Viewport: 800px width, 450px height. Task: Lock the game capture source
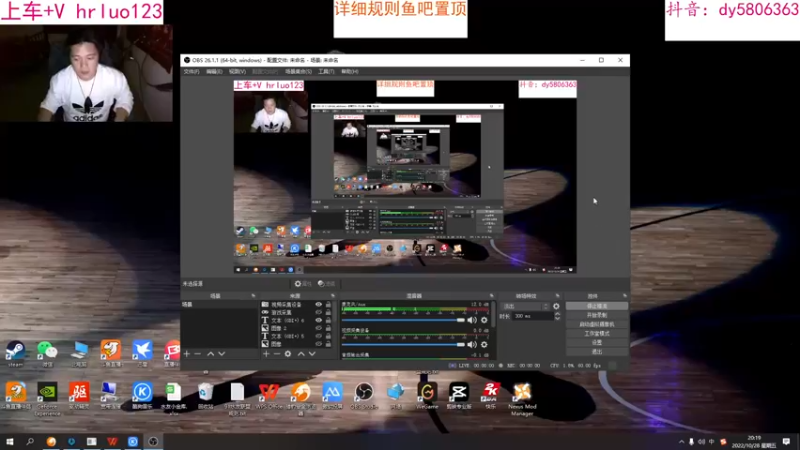tap(328, 312)
